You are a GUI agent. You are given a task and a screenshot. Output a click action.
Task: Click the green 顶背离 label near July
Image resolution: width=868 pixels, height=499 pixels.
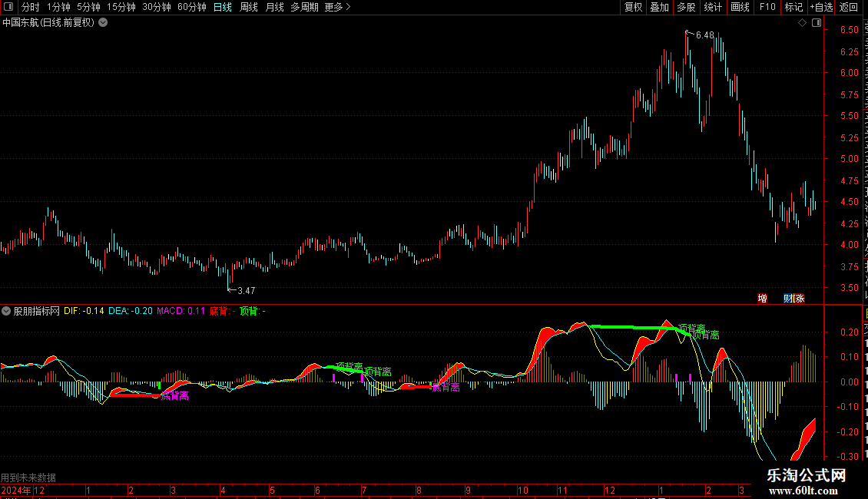377,372
